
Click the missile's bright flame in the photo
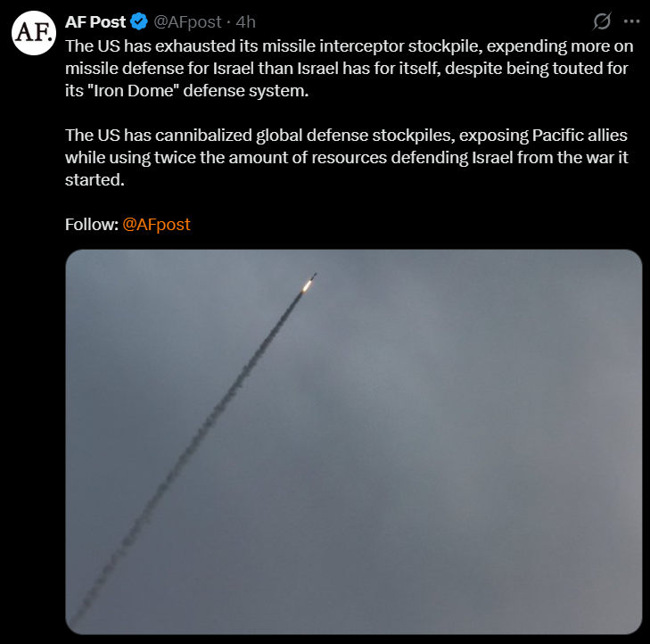point(308,285)
